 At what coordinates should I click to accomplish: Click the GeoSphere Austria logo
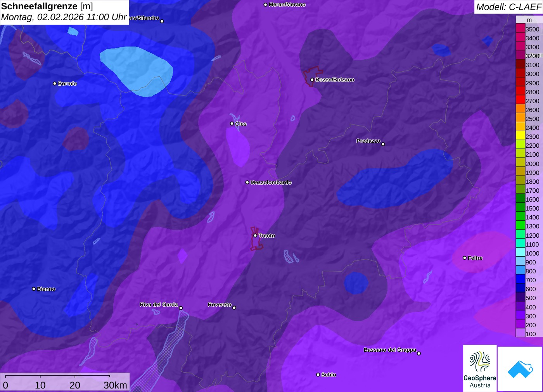(480, 368)
